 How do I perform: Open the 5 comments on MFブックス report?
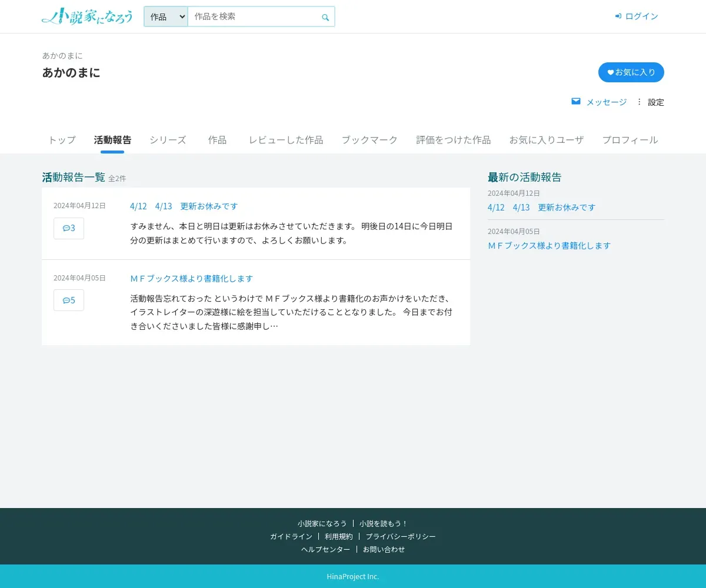tap(69, 300)
